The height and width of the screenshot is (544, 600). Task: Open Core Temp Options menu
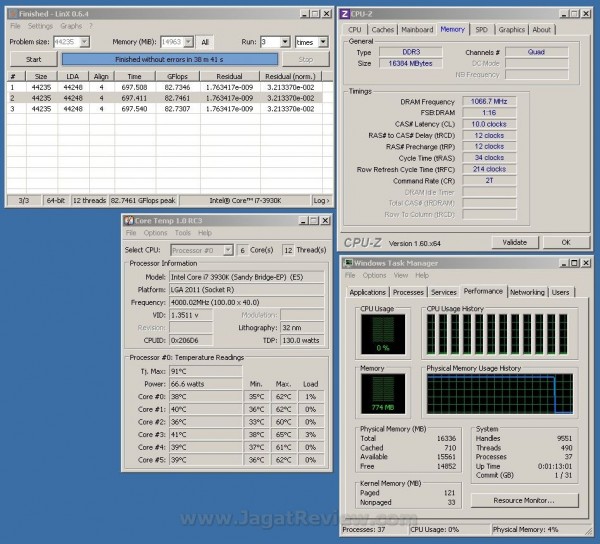click(155, 233)
